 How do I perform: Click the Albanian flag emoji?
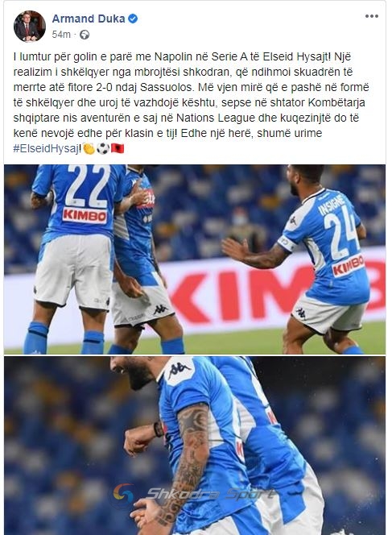click(x=118, y=149)
